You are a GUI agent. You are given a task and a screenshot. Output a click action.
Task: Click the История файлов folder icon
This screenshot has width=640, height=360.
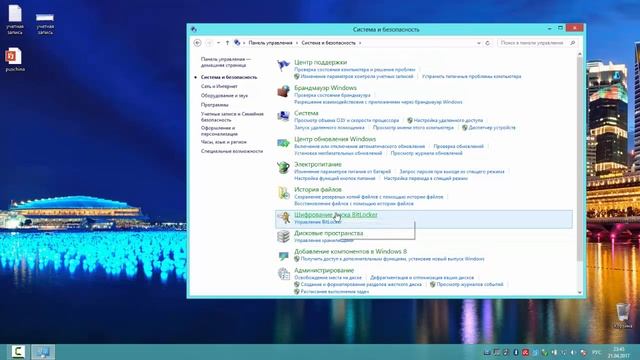[283, 193]
